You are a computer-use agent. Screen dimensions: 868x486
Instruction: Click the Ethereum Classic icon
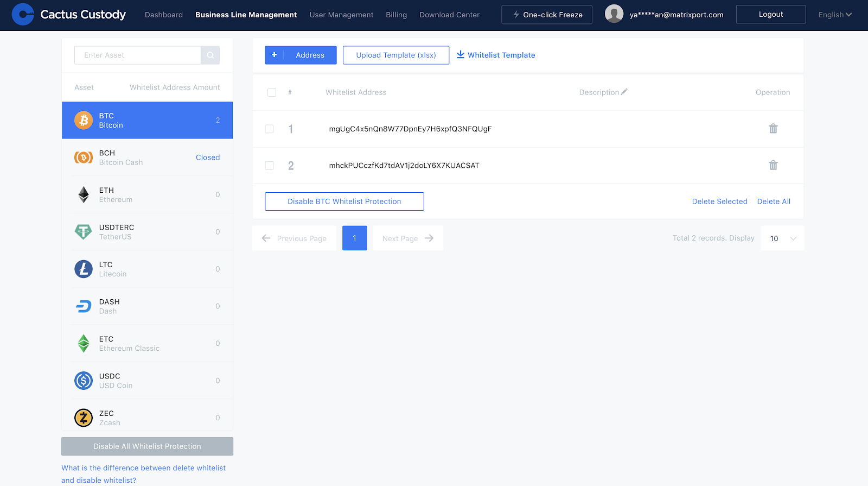pos(84,343)
